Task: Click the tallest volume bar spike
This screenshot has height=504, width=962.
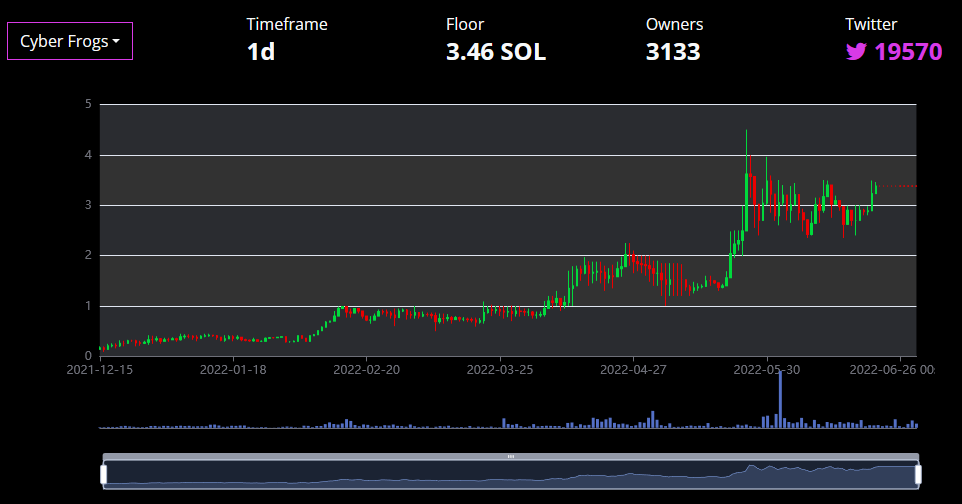Action: tap(780, 400)
